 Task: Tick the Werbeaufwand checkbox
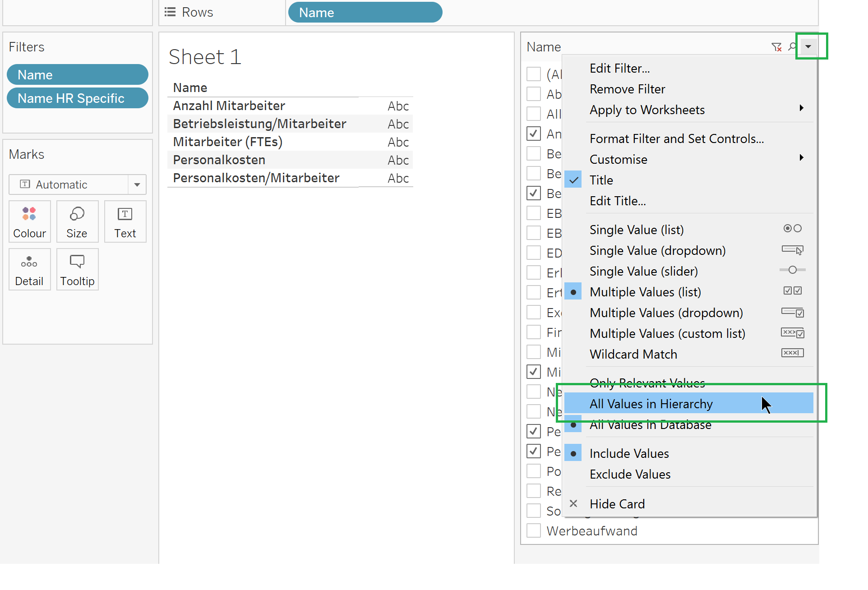(534, 530)
